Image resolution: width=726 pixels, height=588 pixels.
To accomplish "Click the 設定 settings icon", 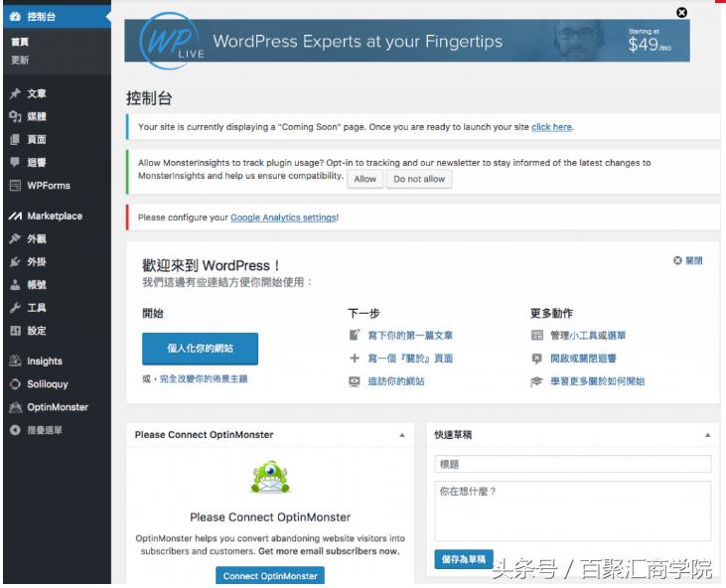I will [15, 331].
